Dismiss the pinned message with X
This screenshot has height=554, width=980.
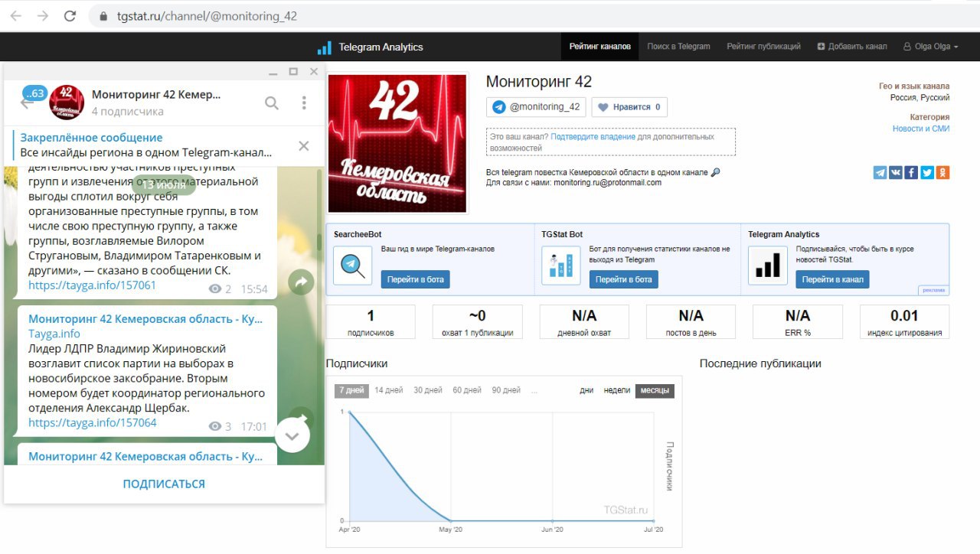coord(303,145)
